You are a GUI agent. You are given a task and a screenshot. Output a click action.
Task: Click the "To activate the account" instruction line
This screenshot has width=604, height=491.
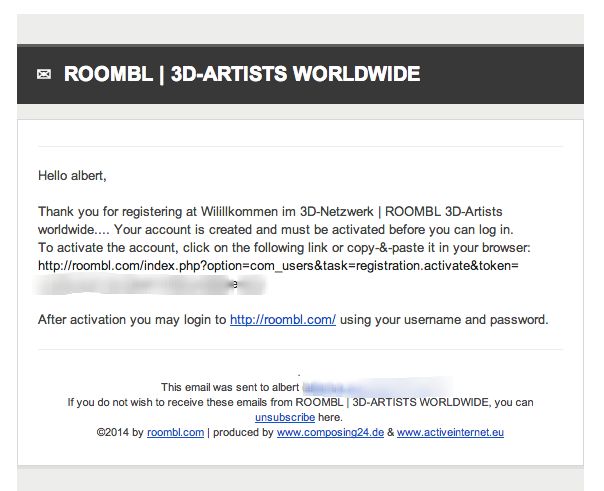click(284, 248)
